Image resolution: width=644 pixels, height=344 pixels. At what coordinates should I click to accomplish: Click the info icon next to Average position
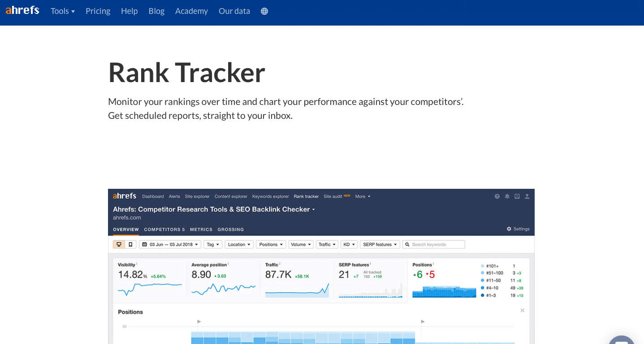[x=228, y=264]
